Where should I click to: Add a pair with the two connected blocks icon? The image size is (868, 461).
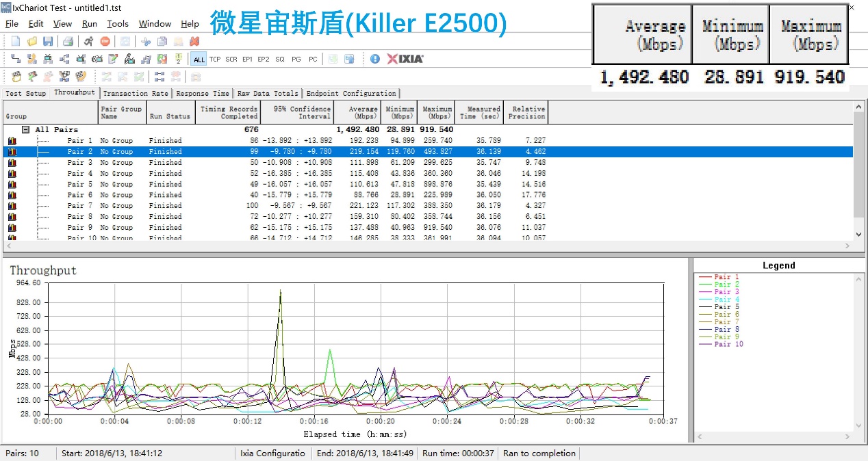[x=16, y=59]
